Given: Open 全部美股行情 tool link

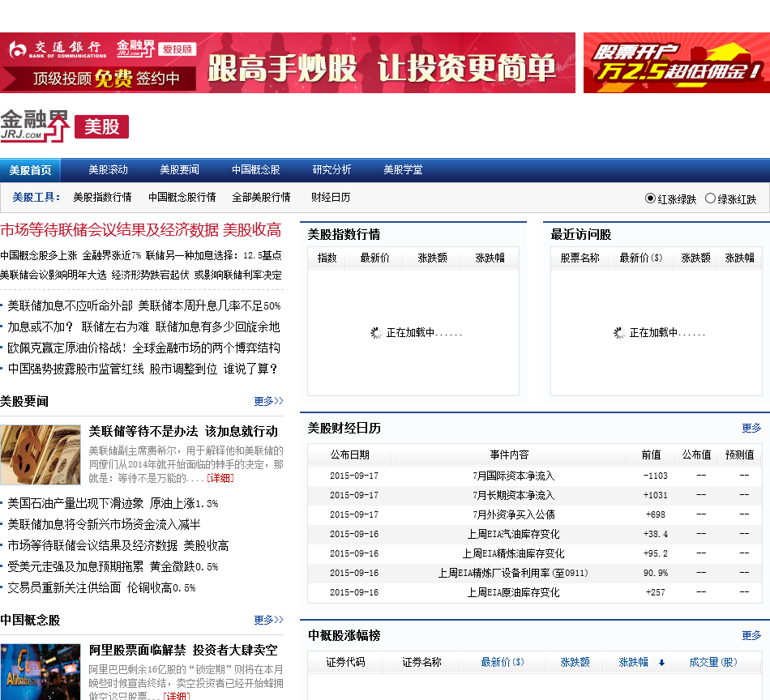Looking at the screenshot, I should [x=261, y=198].
